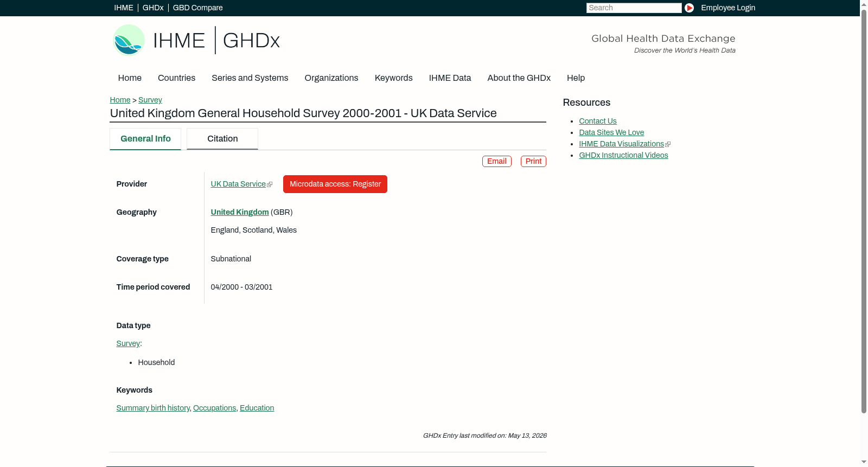This screenshot has width=868, height=467.
Task: Click the England, Scotland, Wales text
Action: (254, 230)
